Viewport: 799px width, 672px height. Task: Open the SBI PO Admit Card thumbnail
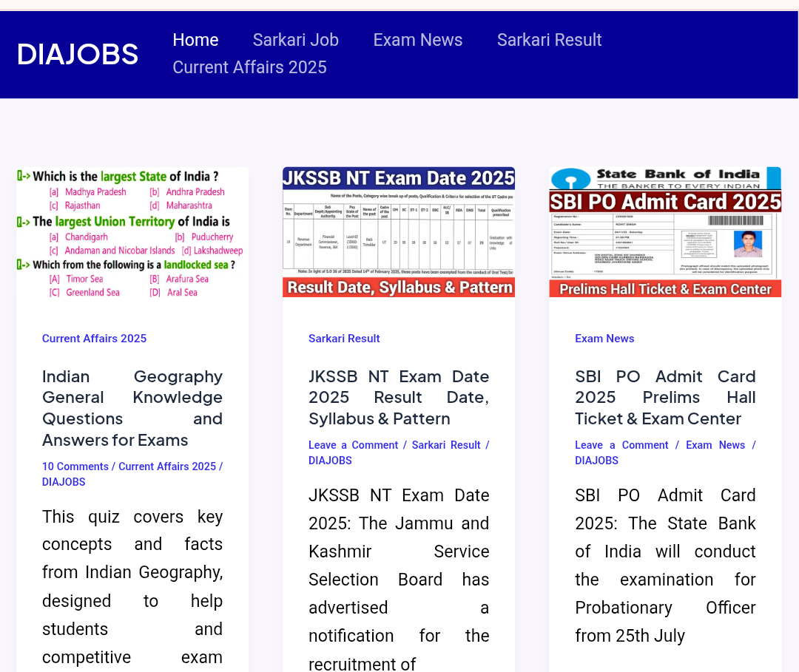(x=665, y=232)
